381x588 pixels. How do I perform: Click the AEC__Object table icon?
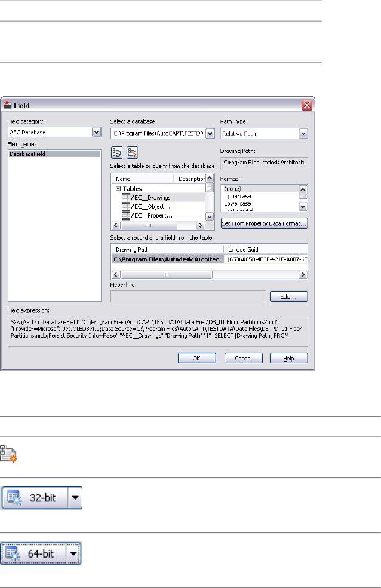click(x=126, y=206)
